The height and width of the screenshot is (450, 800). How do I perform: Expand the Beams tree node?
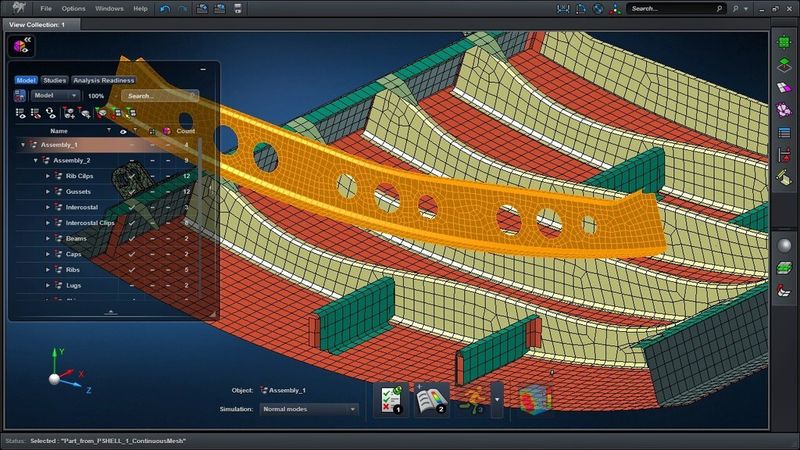click(48, 239)
